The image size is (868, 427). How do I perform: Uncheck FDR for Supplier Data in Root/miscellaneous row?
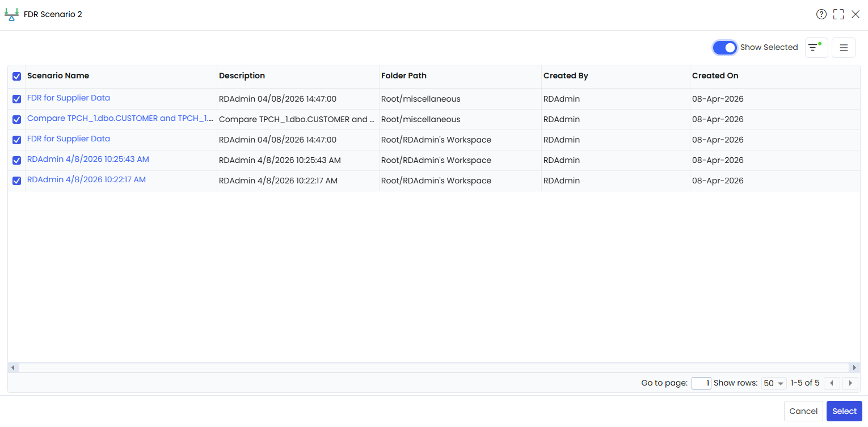coord(16,99)
